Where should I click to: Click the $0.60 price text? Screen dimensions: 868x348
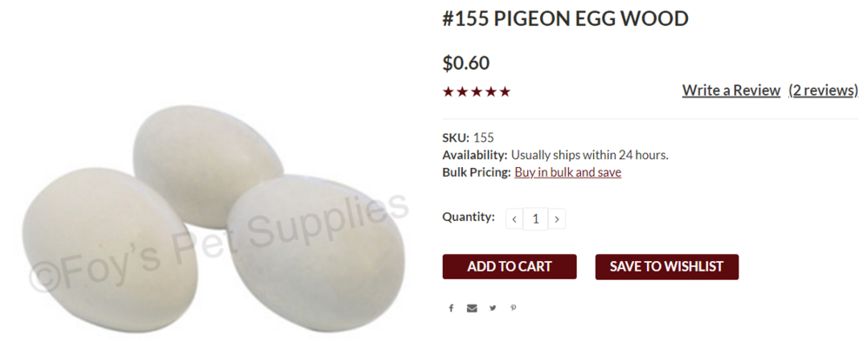(x=466, y=63)
